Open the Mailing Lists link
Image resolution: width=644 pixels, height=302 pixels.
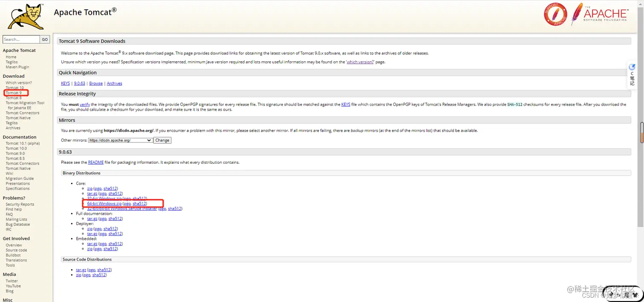tap(17, 219)
